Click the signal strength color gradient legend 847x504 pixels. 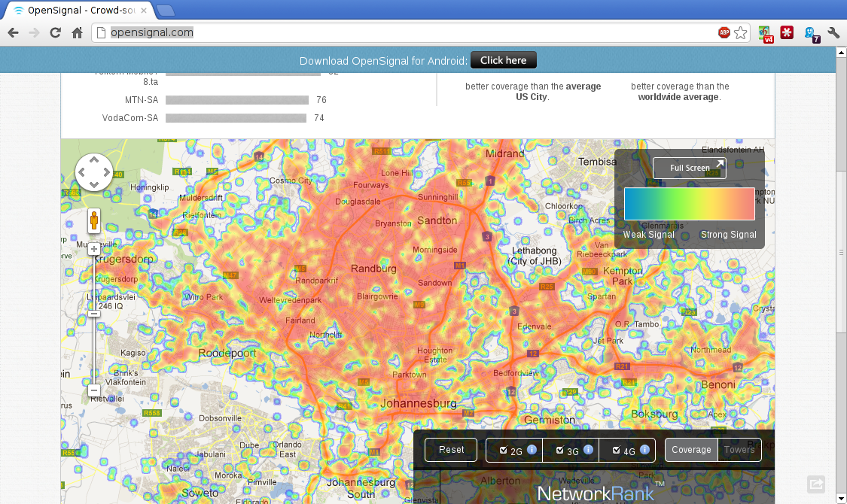tap(689, 204)
